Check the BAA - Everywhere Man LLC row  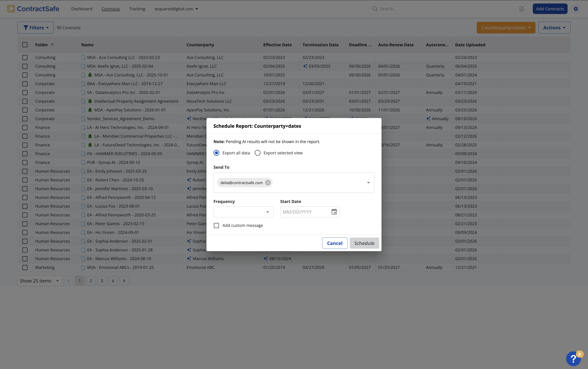tap(25, 84)
